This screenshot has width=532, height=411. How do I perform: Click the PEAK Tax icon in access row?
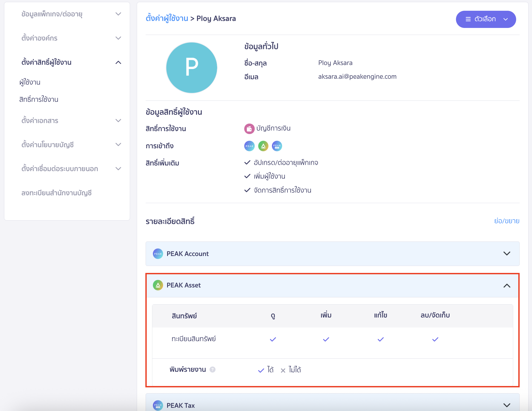(x=277, y=146)
